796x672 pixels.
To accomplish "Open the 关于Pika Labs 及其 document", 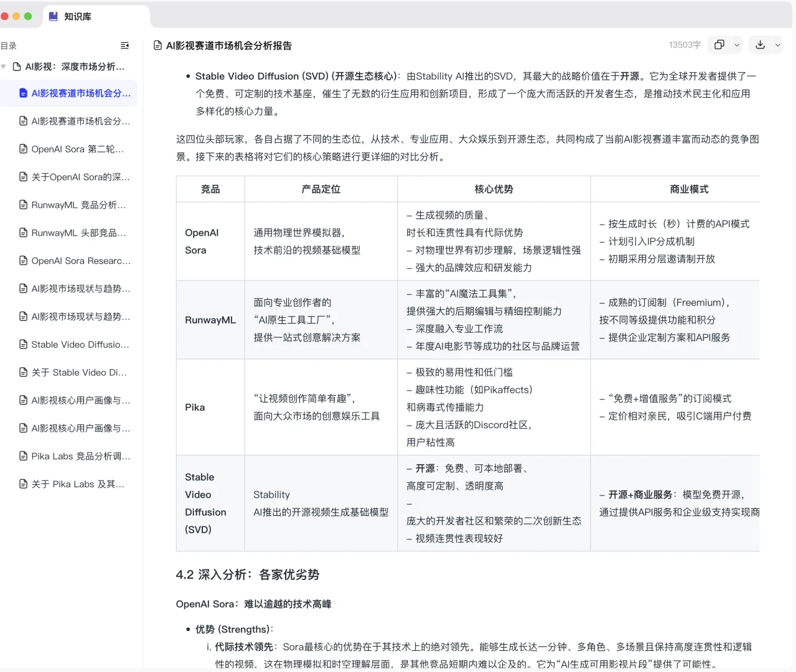I will point(76,484).
